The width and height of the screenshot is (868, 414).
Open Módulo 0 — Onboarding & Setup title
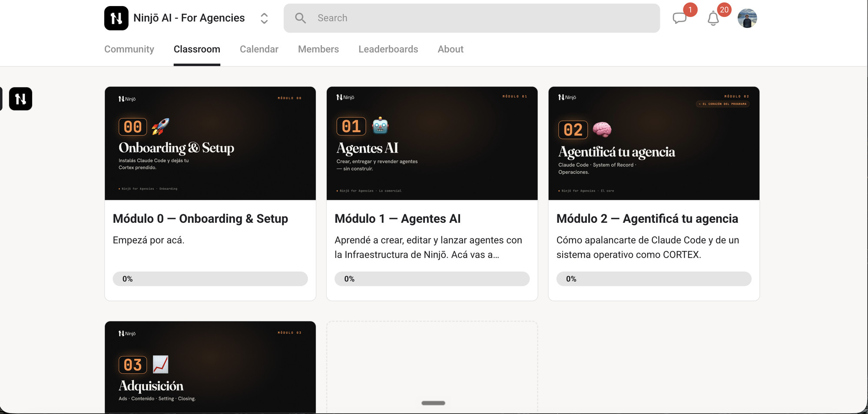[x=200, y=219]
